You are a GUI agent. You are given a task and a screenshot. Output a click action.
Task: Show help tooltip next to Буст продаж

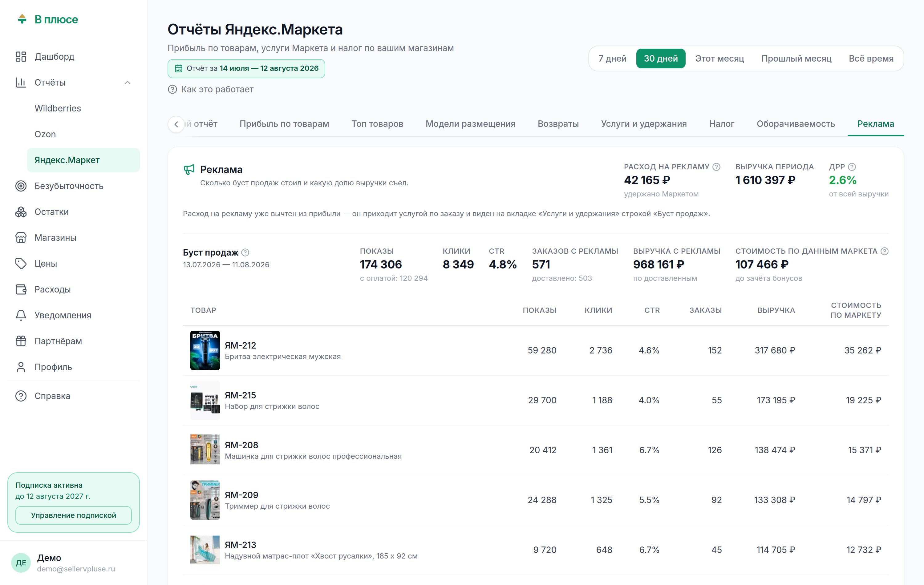[245, 252]
